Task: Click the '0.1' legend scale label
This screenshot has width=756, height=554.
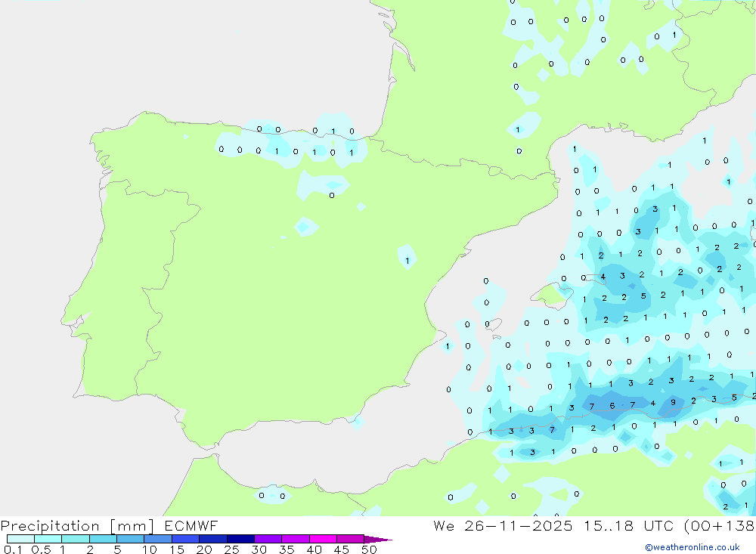Action: (x=13, y=549)
